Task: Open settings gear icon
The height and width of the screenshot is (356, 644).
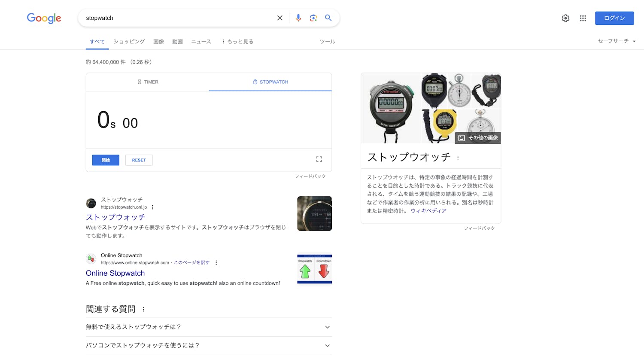Action: click(x=565, y=18)
